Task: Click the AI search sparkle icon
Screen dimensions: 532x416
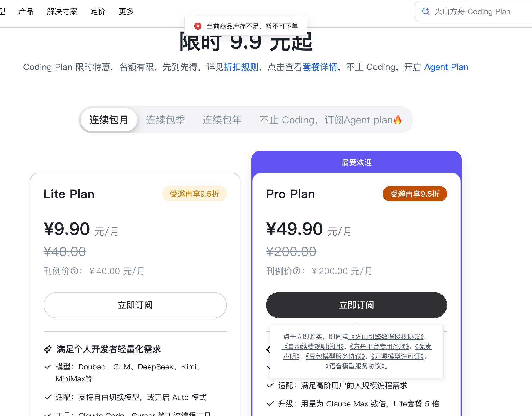Action: [x=426, y=11]
